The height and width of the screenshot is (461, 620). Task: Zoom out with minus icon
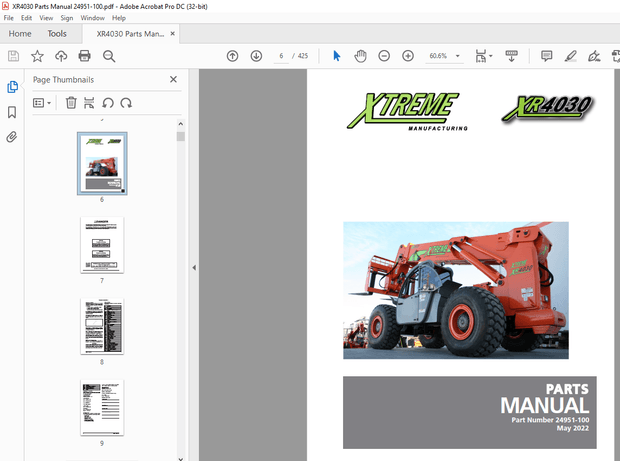[x=384, y=56]
